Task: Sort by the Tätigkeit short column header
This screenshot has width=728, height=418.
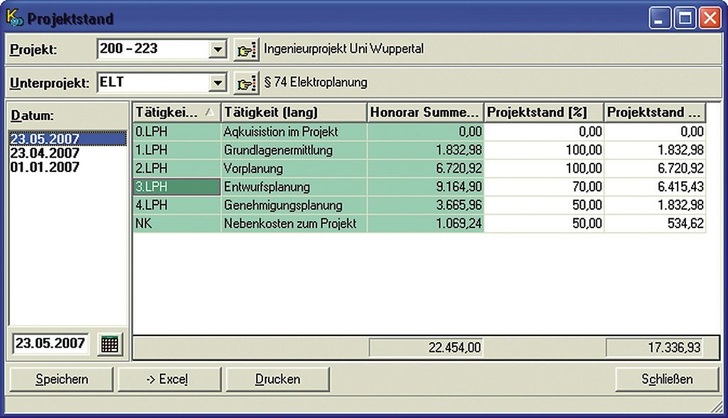Action: point(176,112)
